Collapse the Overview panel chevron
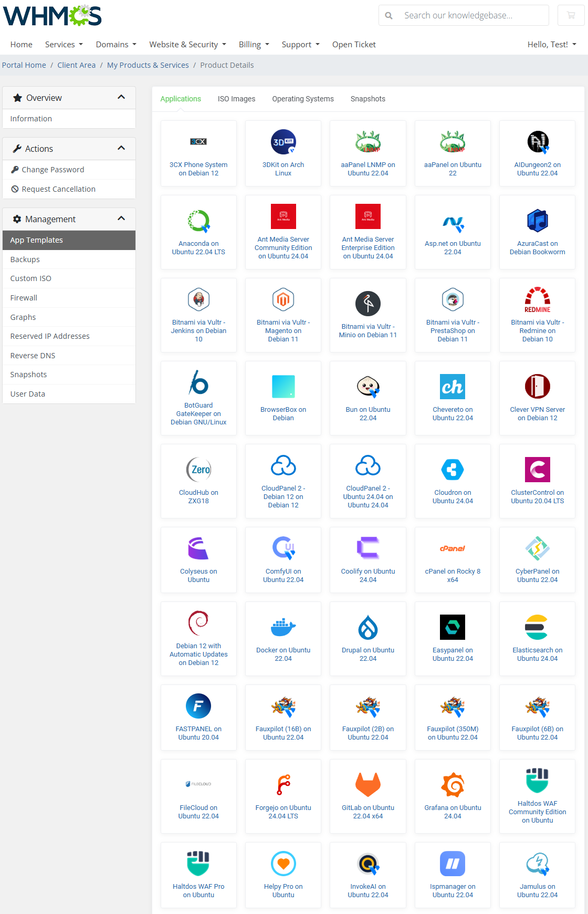The width and height of the screenshot is (588, 914). (121, 97)
